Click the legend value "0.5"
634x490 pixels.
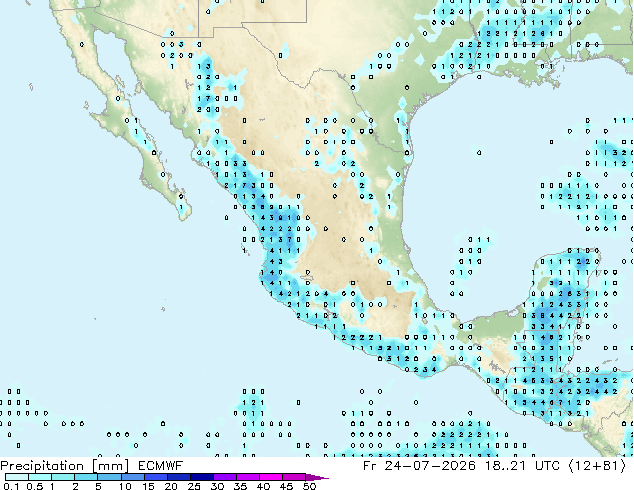34,486
